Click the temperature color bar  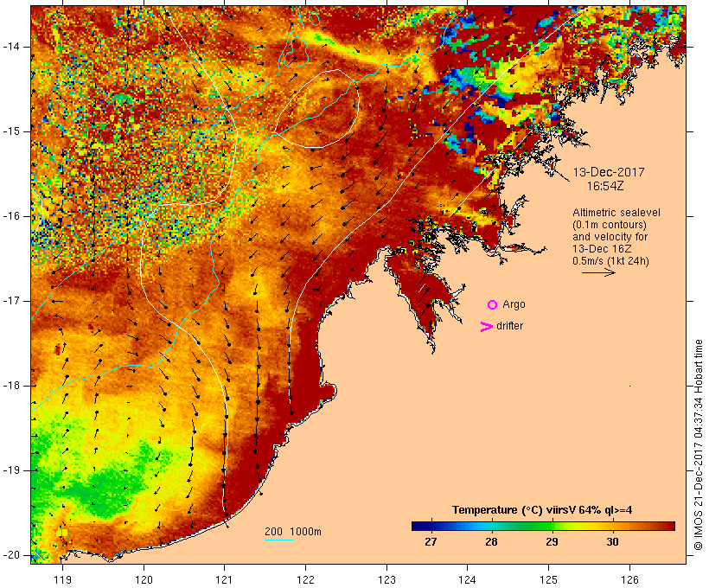[x=543, y=526]
